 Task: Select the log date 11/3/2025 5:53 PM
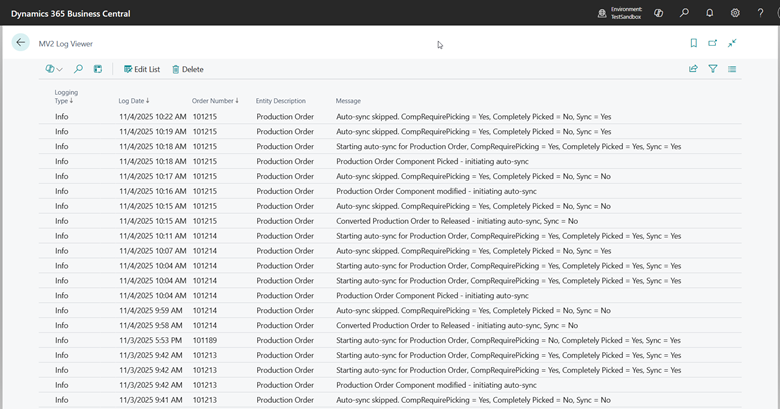[x=150, y=340]
